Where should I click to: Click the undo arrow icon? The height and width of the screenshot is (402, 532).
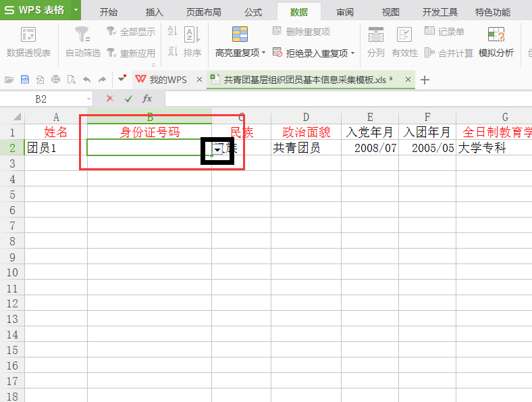86,80
